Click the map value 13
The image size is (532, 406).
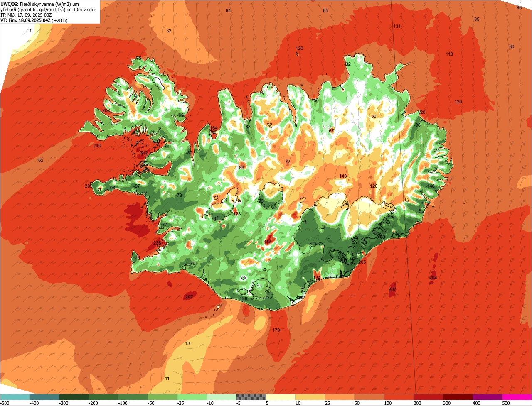(x=188, y=343)
